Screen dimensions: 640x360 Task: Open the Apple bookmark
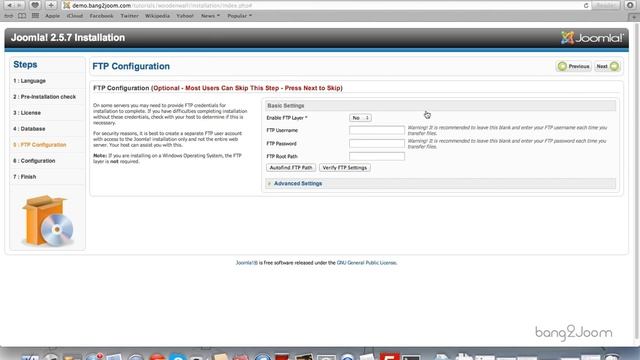tap(52, 16)
